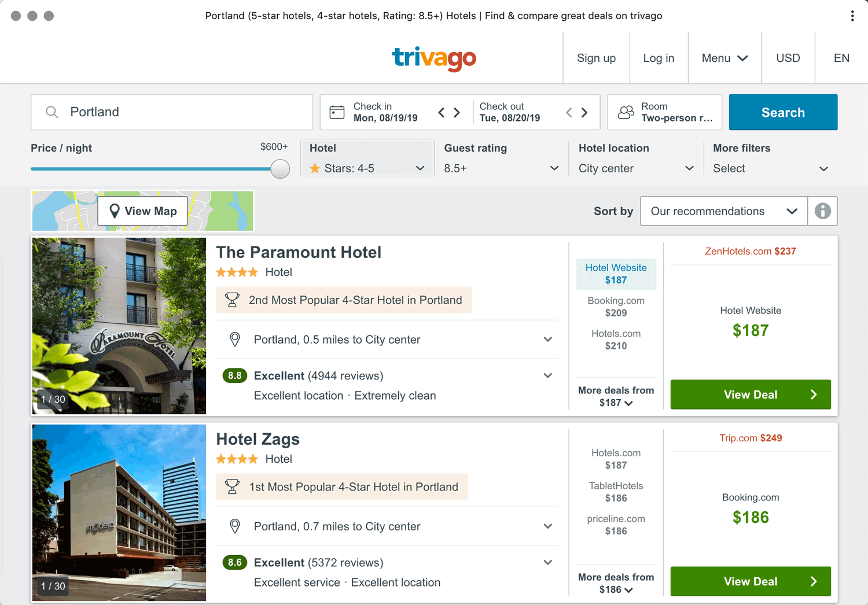Click the price per night slider handle
868x605 pixels.
tap(280, 169)
